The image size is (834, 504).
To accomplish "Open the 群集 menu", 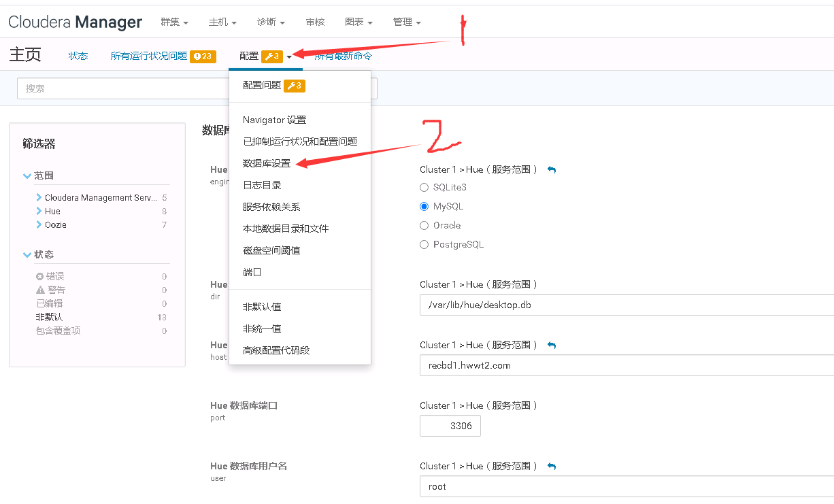I will tap(174, 22).
